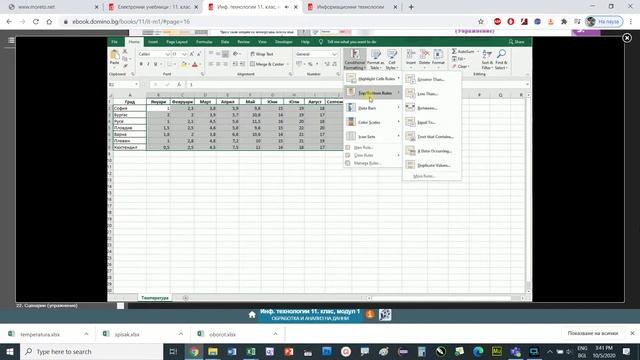
Task: Close the video overlay with the X circle
Action: click(x=627, y=38)
